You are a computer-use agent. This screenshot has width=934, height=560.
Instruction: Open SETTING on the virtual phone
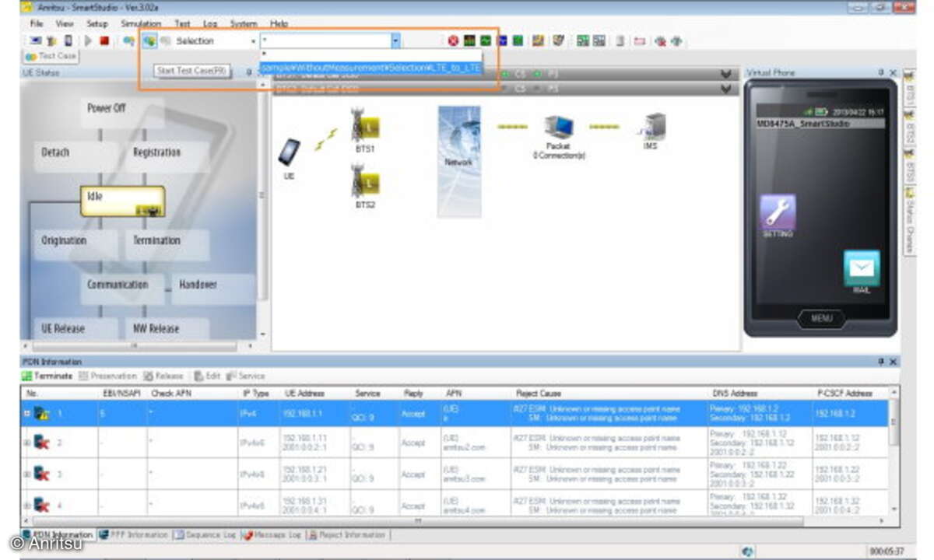(778, 212)
